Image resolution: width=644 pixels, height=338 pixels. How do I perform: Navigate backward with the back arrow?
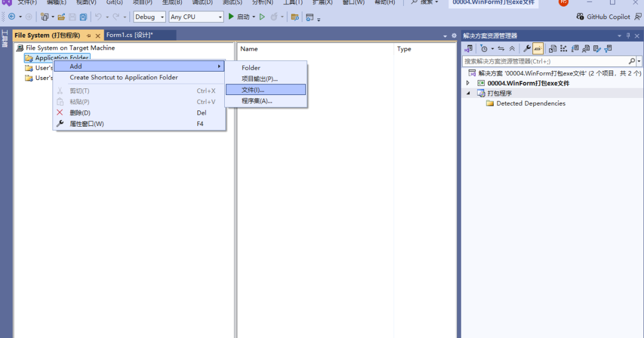(11, 17)
